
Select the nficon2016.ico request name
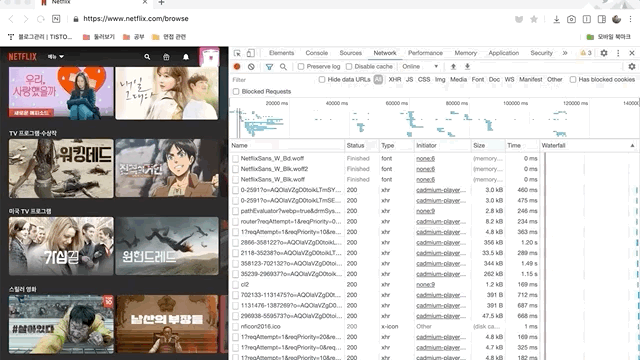(x=260, y=327)
